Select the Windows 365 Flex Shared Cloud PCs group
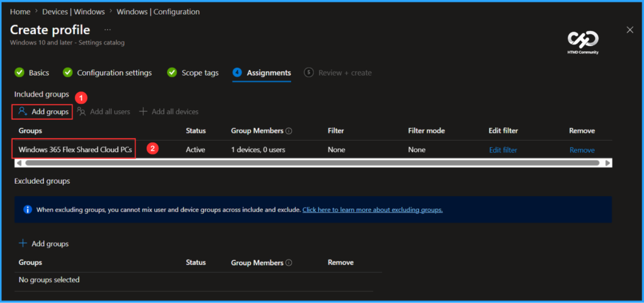 point(75,150)
